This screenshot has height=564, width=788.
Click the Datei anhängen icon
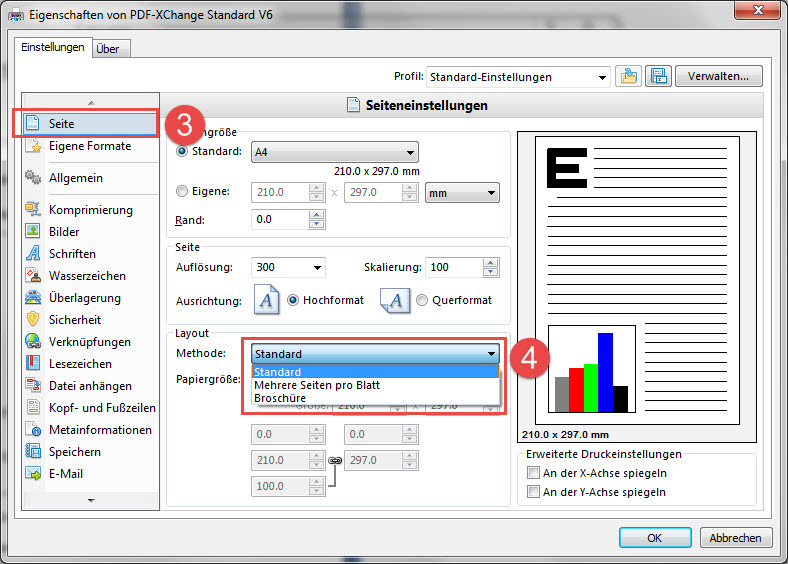(33, 386)
